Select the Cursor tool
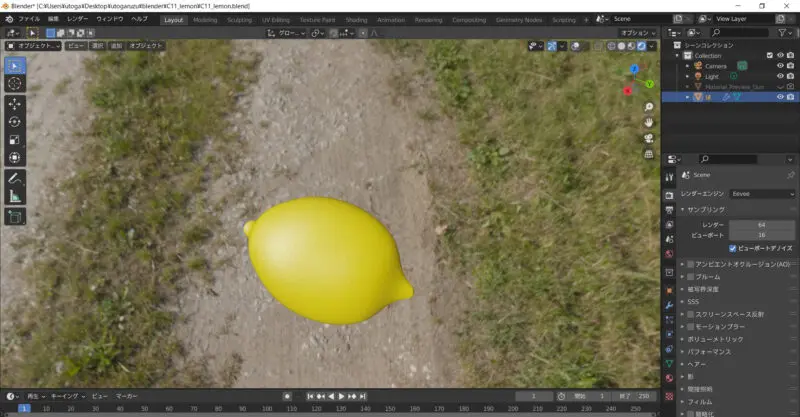This screenshot has width=800, height=417. pyautogui.click(x=15, y=84)
